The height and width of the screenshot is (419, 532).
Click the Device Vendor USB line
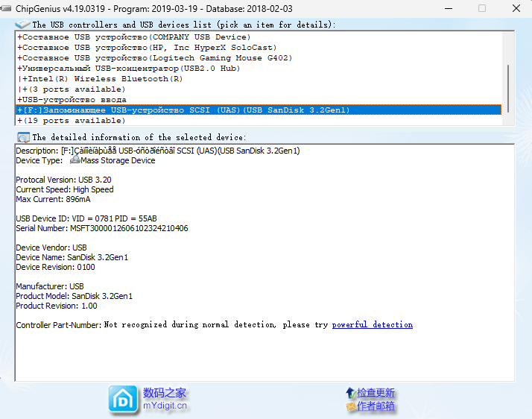coord(51,248)
